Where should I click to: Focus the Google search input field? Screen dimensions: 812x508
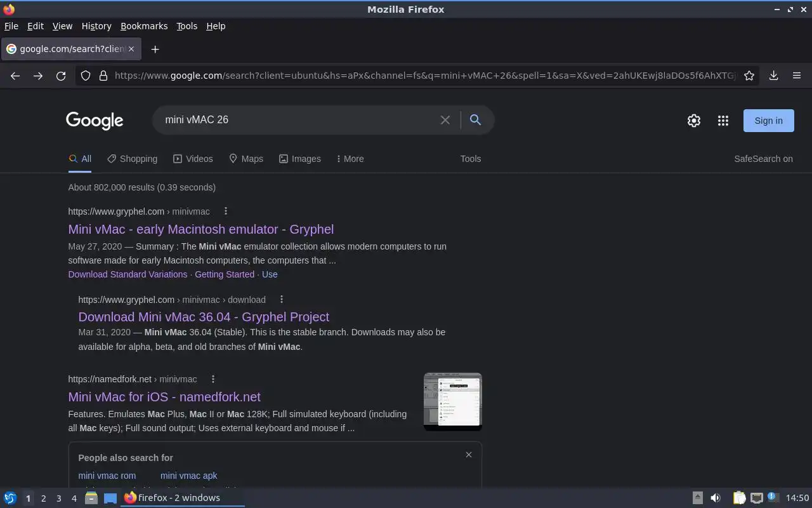point(298,120)
